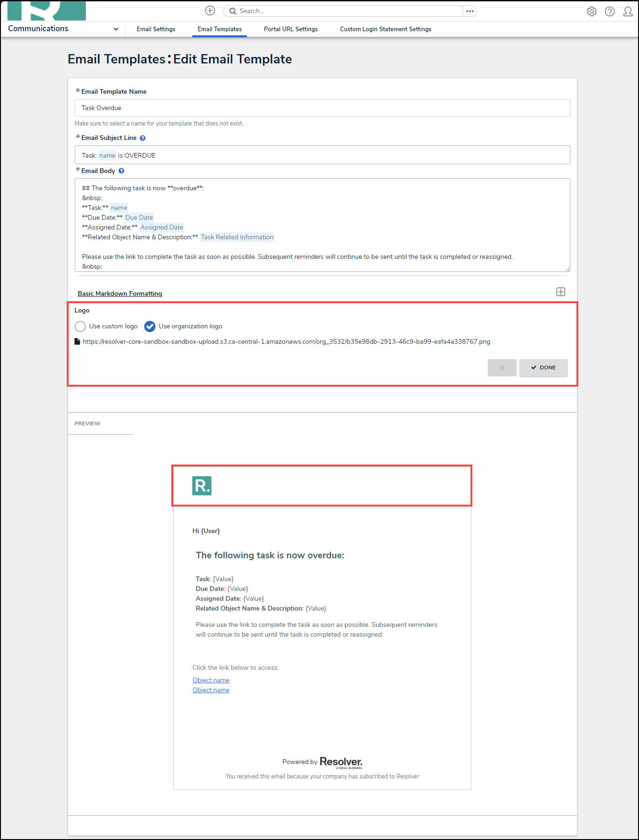639x840 pixels.
Task: Focus the Email Template Name field
Action: [x=322, y=108]
